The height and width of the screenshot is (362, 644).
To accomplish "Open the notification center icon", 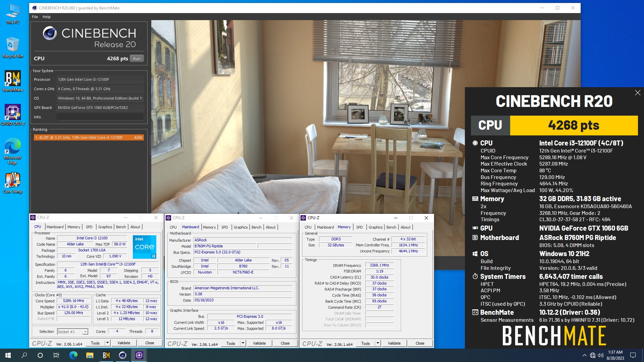I will pos(633,355).
